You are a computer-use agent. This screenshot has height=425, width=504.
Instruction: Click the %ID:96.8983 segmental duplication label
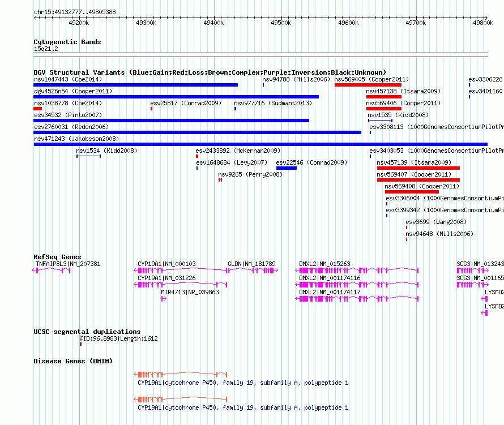pyautogui.click(x=118, y=338)
